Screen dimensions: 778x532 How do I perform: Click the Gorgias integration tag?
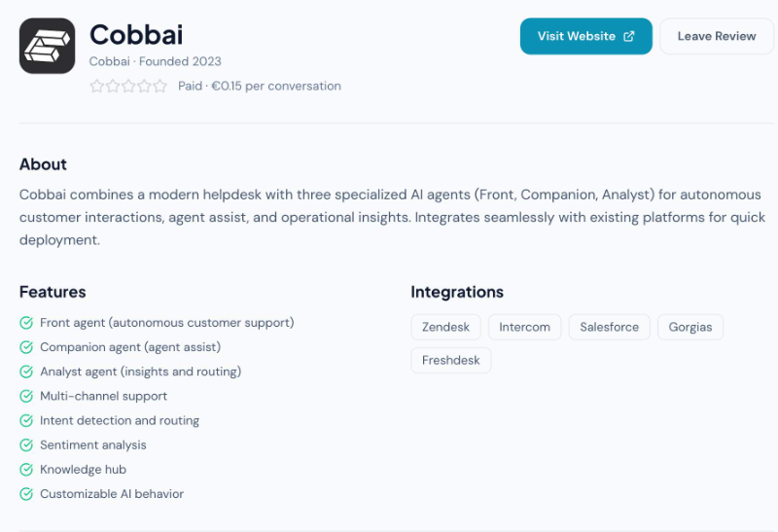[x=690, y=327]
